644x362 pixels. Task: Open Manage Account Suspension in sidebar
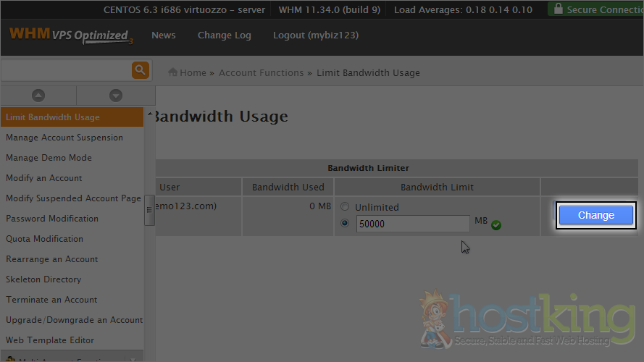coord(64,138)
